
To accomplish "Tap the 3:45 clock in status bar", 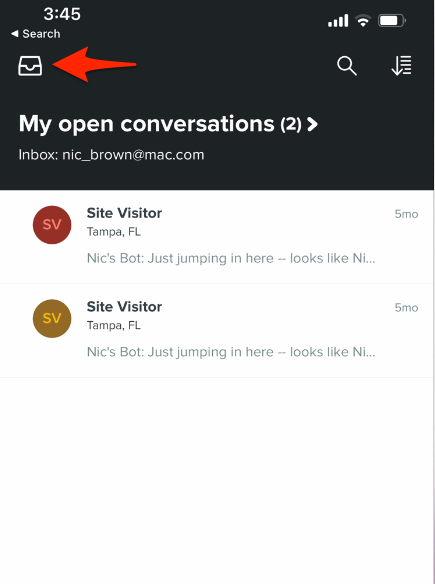I will pyautogui.click(x=62, y=14).
